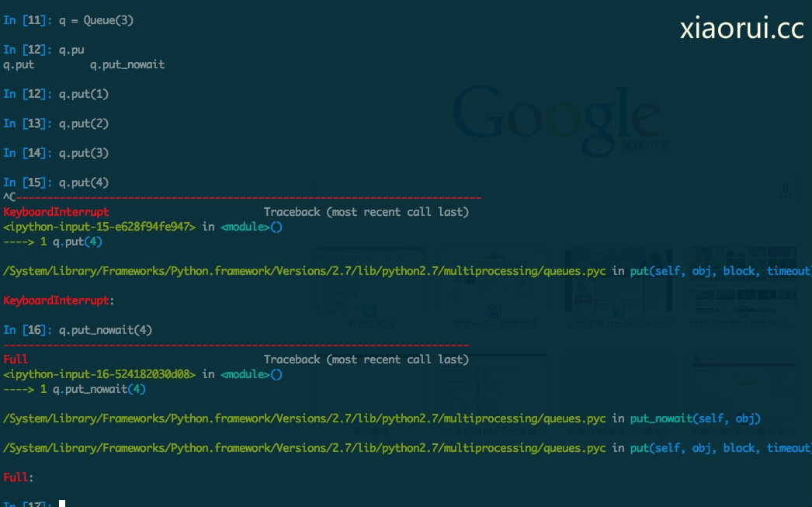This screenshot has height=507, width=812.
Task: Click the q.put(3) input line
Action: tap(56, 153)
